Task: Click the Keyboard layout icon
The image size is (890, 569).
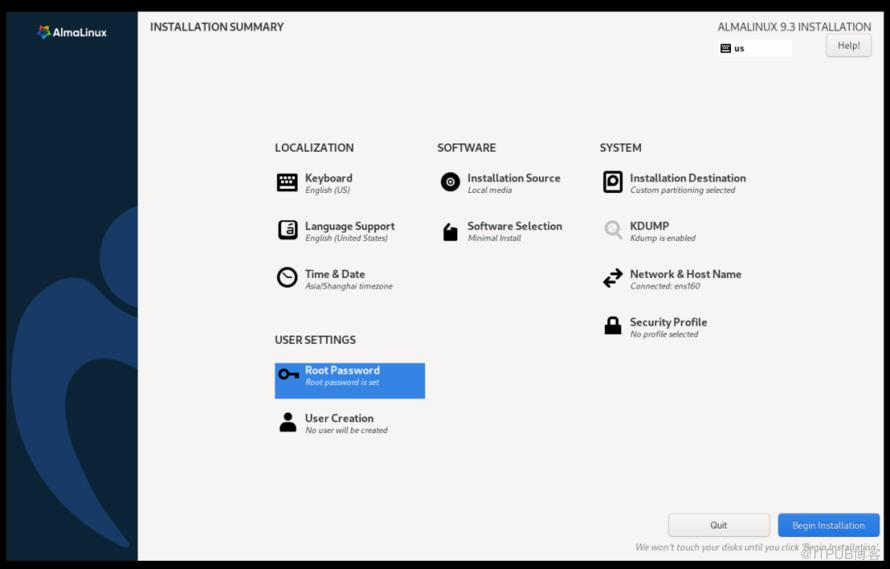Action: pos(287,183)
